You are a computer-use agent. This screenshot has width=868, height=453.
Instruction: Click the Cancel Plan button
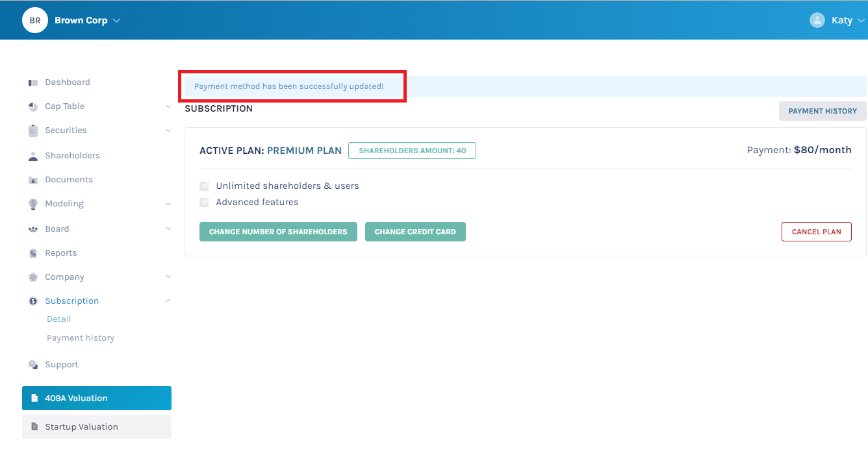click(x=816, y=231)
